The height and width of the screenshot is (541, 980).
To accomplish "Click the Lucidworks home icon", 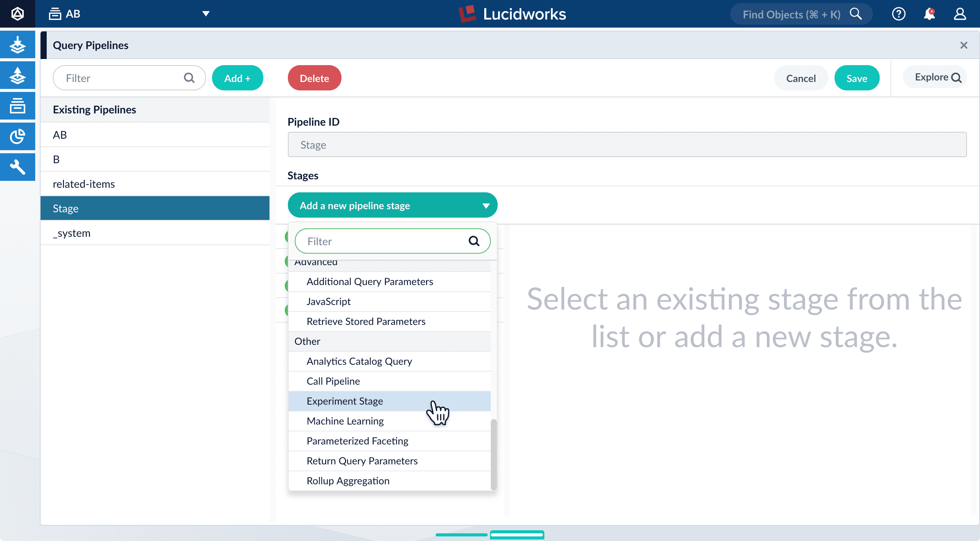I will (x=17, y=13).
